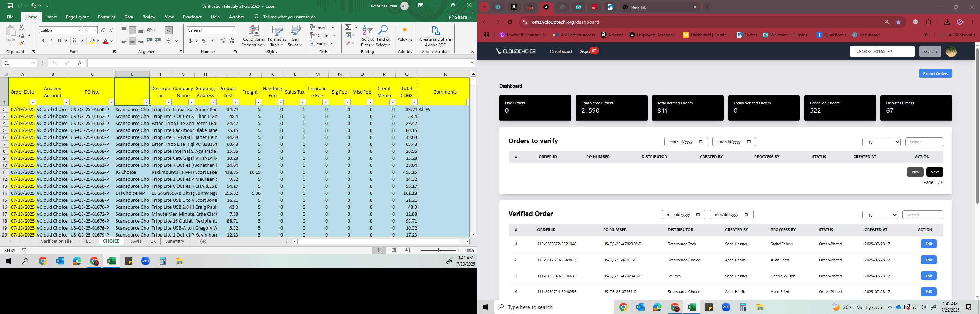Click the Search button in CloudChoice header
Screen dimensions: 980x314
[x=930, y=51]
